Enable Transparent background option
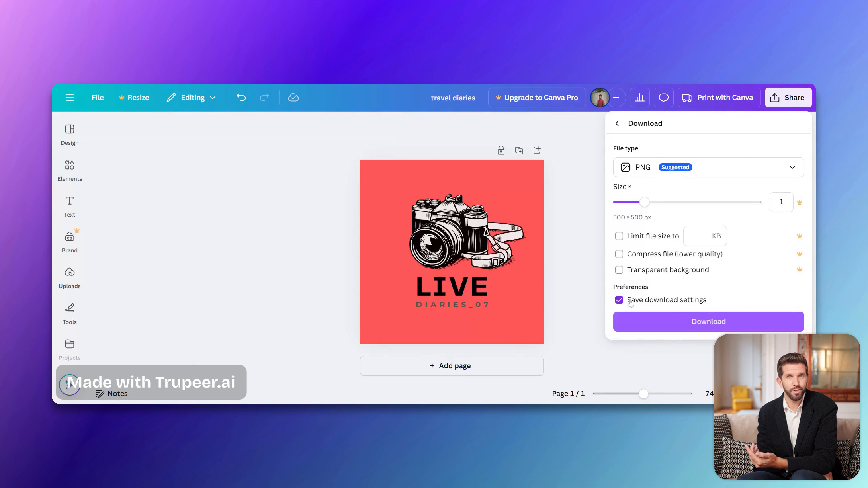The width and height of the screenshot is (868, 488). pyautogui.click(x=619, y=269)
